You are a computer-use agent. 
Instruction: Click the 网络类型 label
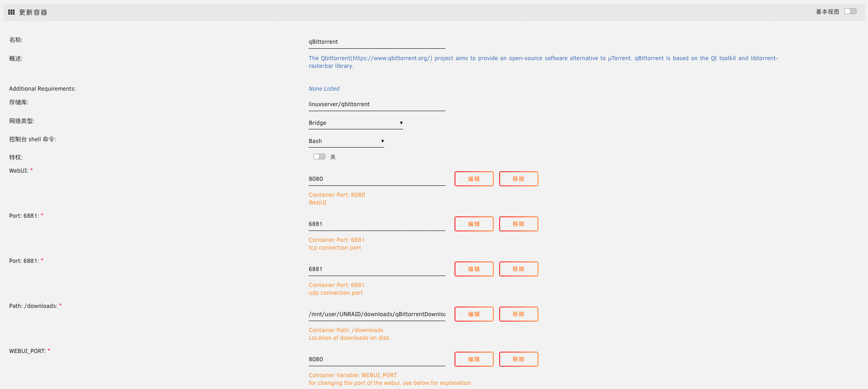coord(21,121)
